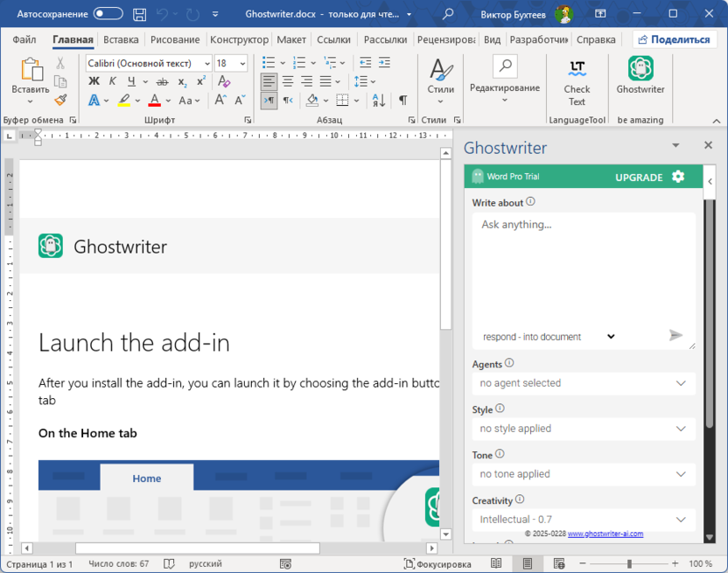This screenshot has width=728, height=573.
Task: Toggle paragraph marks display
Action: [x=402, y=101]
